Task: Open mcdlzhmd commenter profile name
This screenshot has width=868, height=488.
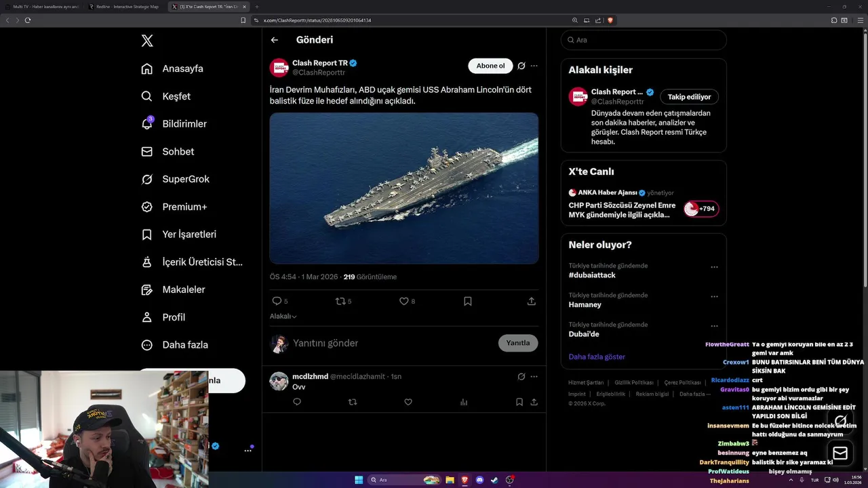Action: 310,376
